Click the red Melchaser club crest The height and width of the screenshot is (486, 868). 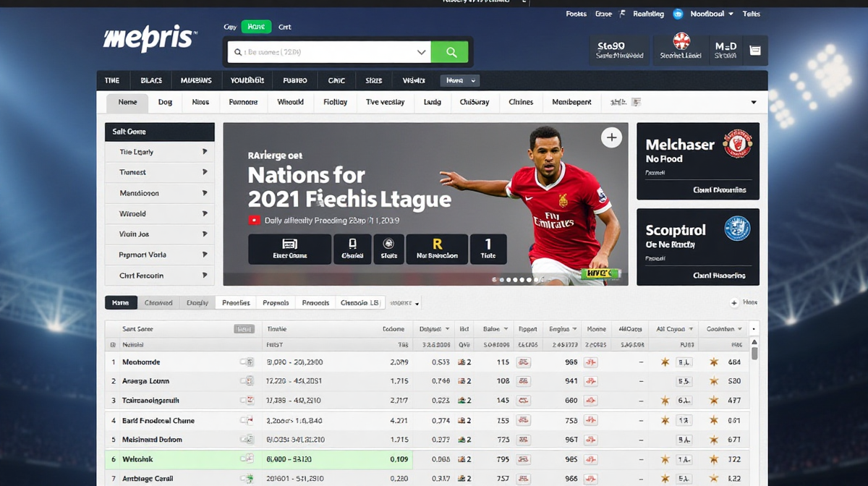pos(738,144)
